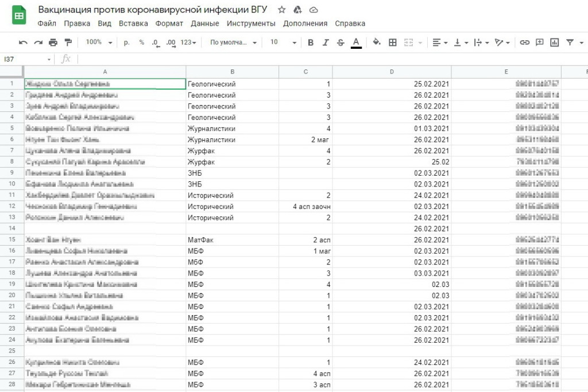The image size is (588, 392).
Task: Select row 14 header
Action: 11,228
